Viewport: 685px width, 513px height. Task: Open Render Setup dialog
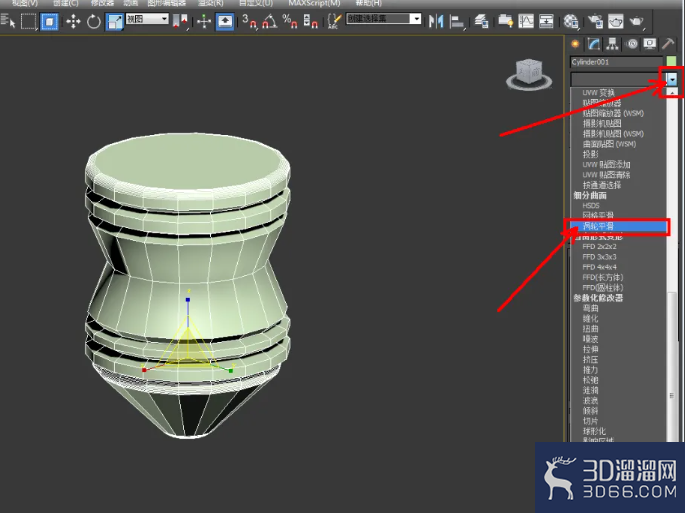click(x=595, y=21)
